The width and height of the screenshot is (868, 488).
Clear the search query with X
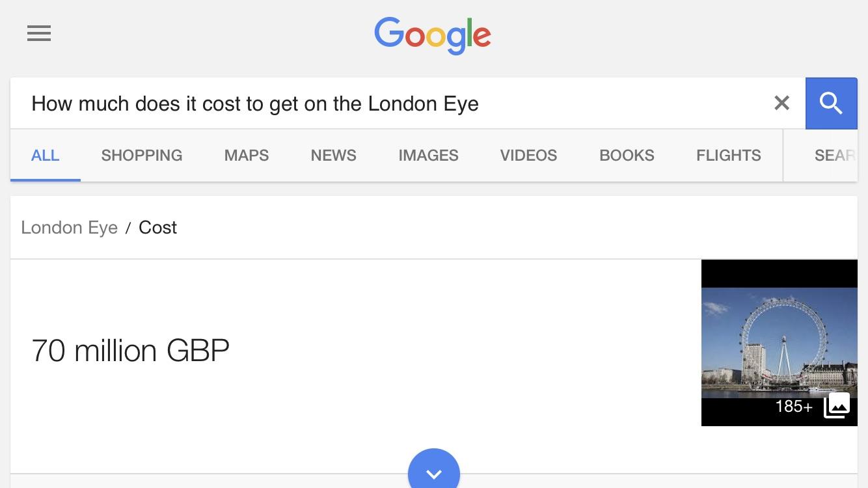(781, 103)
